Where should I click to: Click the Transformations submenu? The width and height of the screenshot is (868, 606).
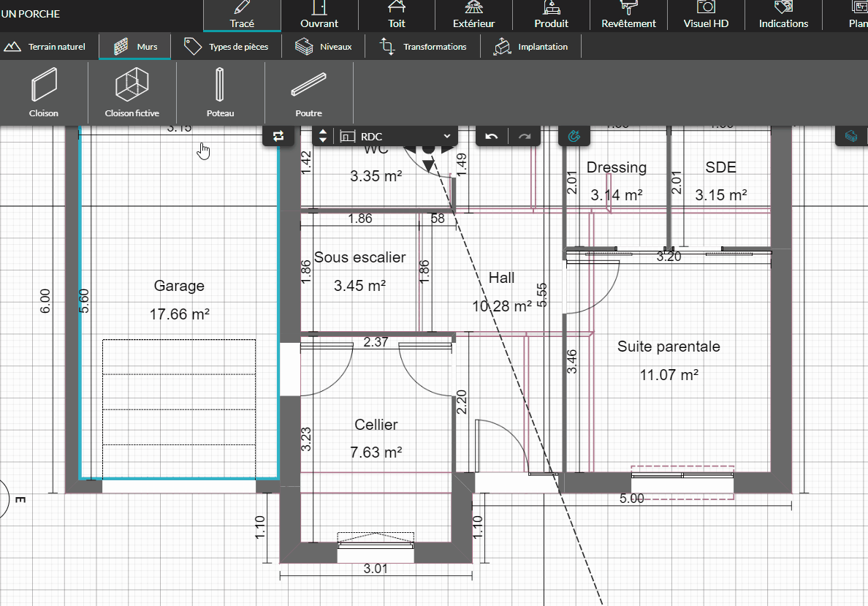pos(423,47)
